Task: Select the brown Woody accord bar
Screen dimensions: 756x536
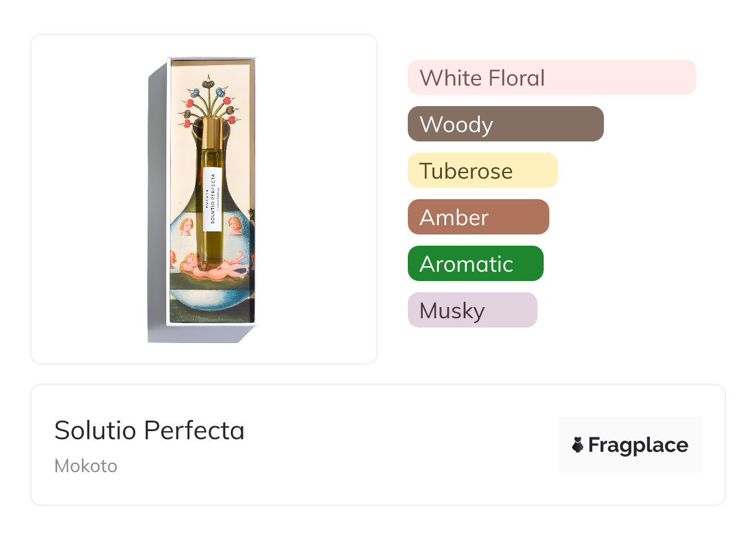Action: coord(505,124)
